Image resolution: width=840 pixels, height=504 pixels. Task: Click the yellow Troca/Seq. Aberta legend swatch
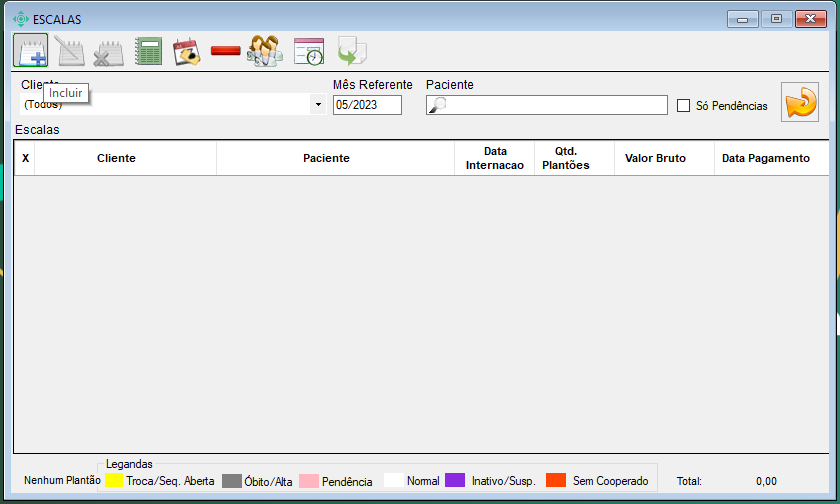click(114, 481)
